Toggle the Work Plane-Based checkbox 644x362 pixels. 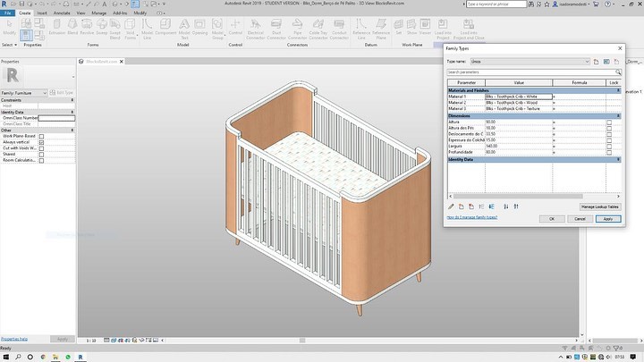coord(41,136)
